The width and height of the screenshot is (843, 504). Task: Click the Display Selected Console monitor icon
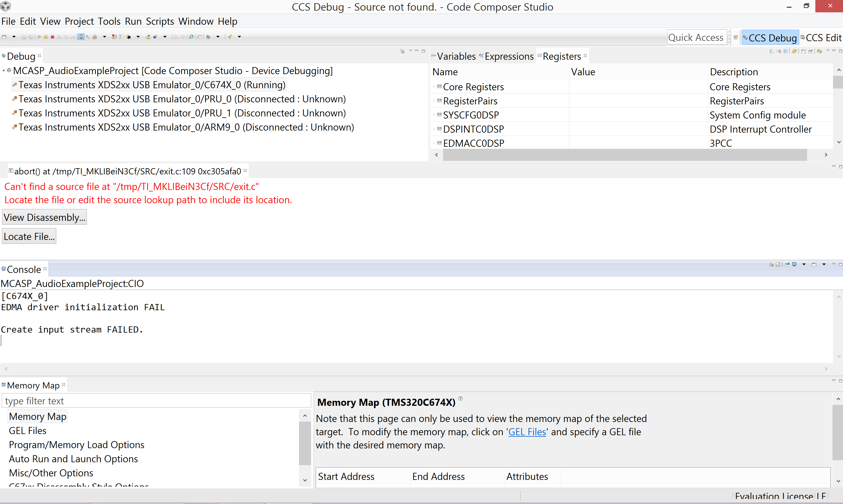tap(794, 264)
